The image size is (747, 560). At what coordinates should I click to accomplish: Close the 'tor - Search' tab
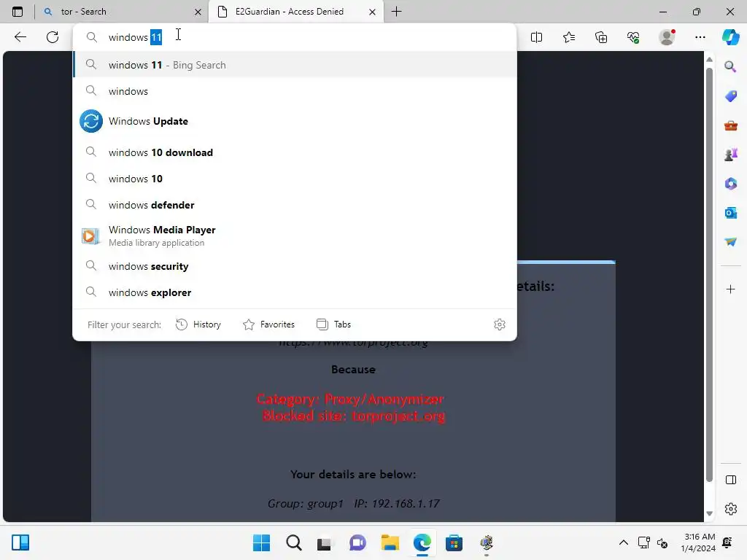click(x=198, y=12)
